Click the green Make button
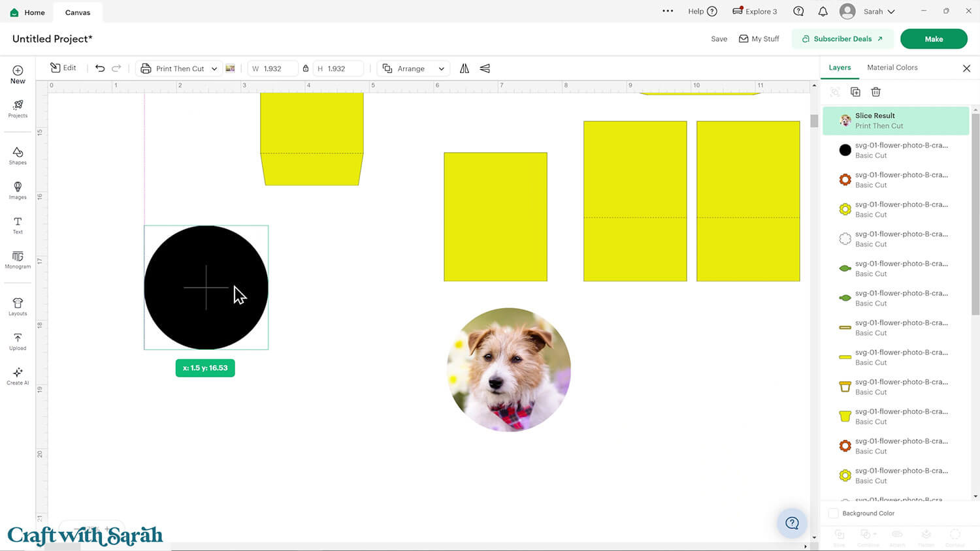The width and height of the screenshot is (980, 551). point(933,39)
